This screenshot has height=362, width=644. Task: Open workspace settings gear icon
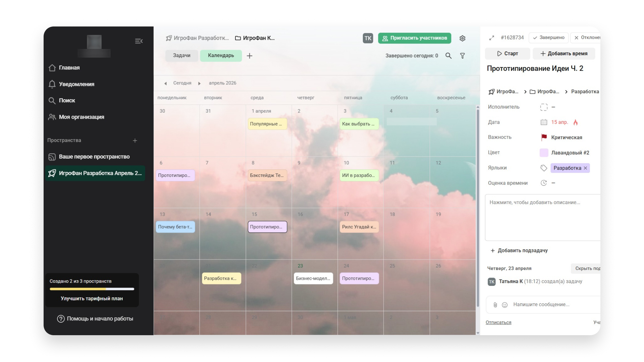pos(462,38)
